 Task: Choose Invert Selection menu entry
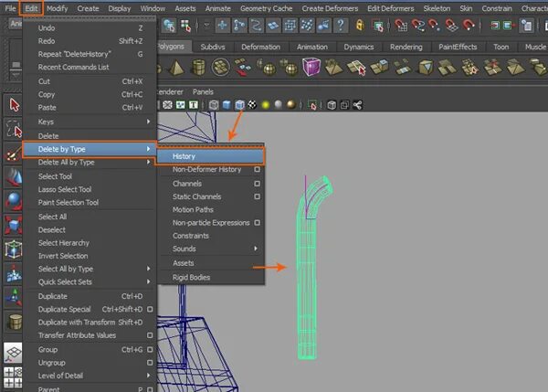pyautogui.click(x=90, y=256)
